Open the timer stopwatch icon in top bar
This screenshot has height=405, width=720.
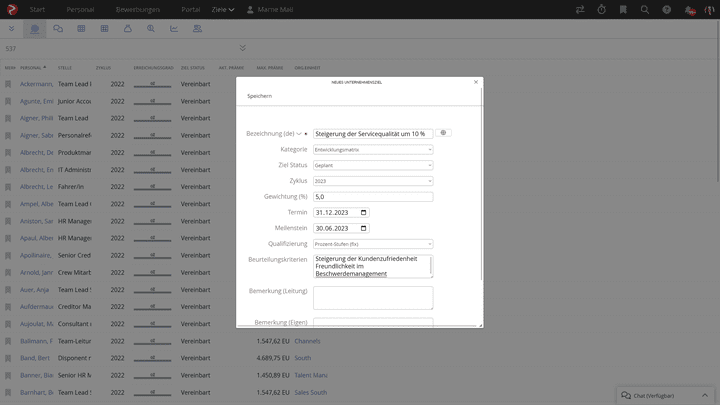click(x=602, y=9)
